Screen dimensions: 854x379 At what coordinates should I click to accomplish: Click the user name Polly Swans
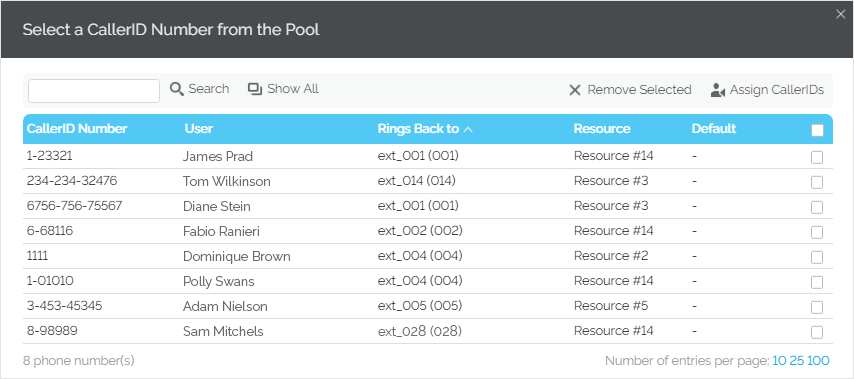point(218,282)
